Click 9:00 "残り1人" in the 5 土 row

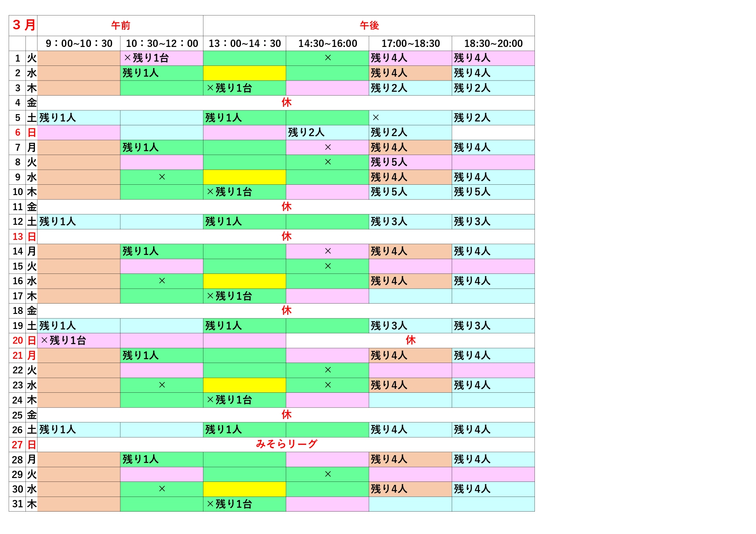tap(57, 118)
